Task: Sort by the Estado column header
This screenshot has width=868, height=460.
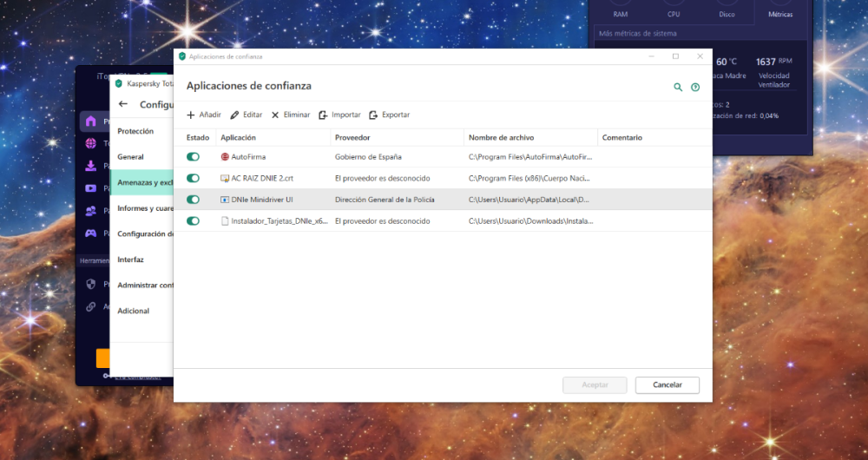Action: [x=198, y=137]
